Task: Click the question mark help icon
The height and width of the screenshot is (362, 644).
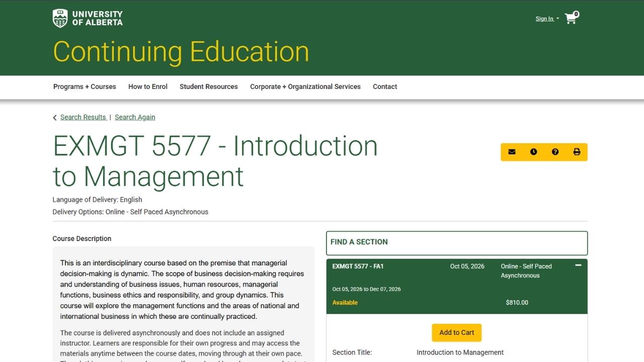Action: [555, 152]
